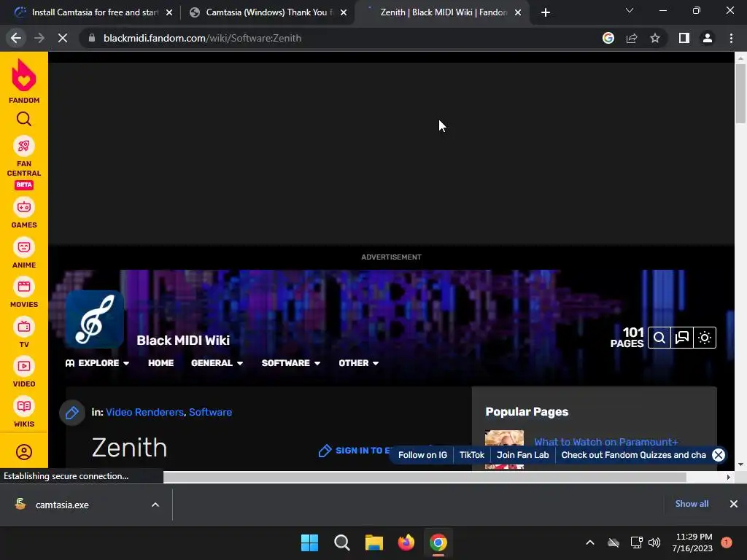Click Join Fan Lab

(522, 455)
